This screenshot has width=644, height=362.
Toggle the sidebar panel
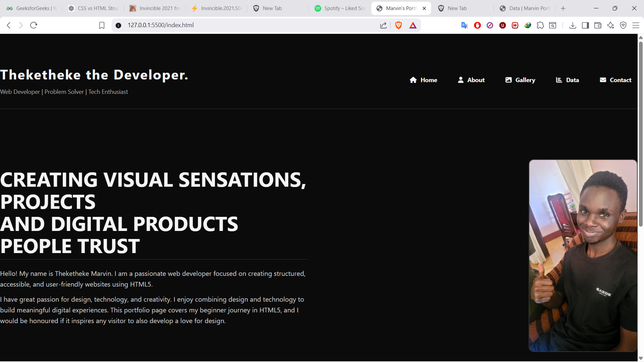(x=585, y=25)
